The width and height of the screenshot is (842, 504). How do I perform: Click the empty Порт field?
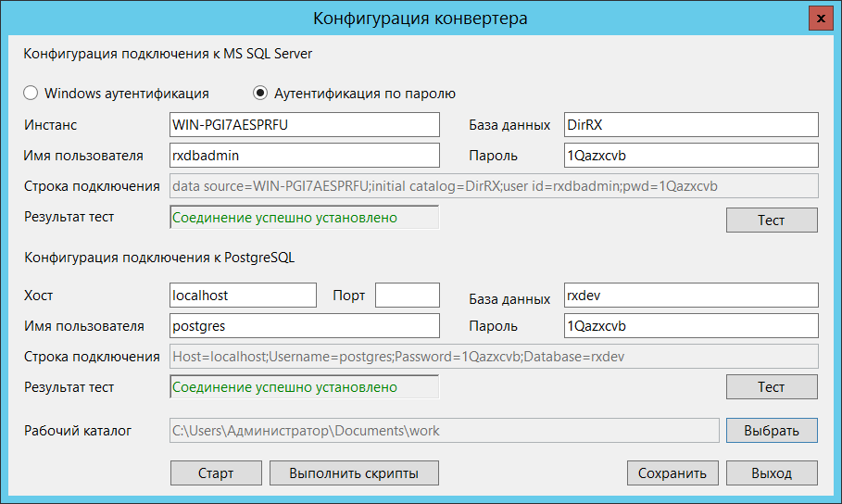click(x=407, y=295)
